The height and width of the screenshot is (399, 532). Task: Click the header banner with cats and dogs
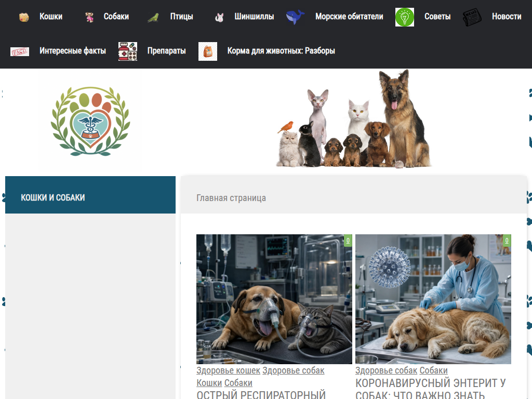click(x=354, y=119)
